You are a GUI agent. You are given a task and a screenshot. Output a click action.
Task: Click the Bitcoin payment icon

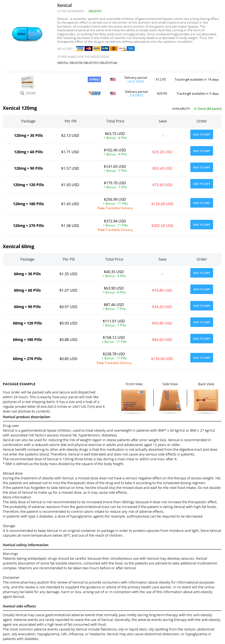tap(114, 49)
